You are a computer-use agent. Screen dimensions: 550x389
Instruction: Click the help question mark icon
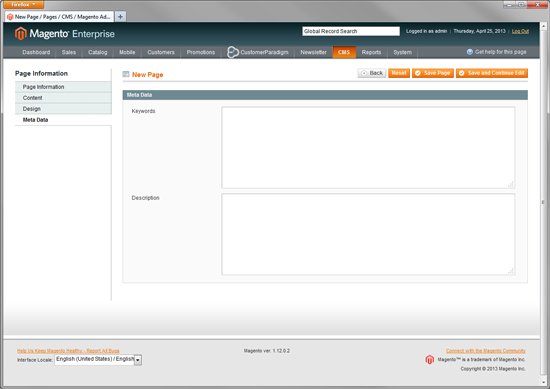coord(470,52)
